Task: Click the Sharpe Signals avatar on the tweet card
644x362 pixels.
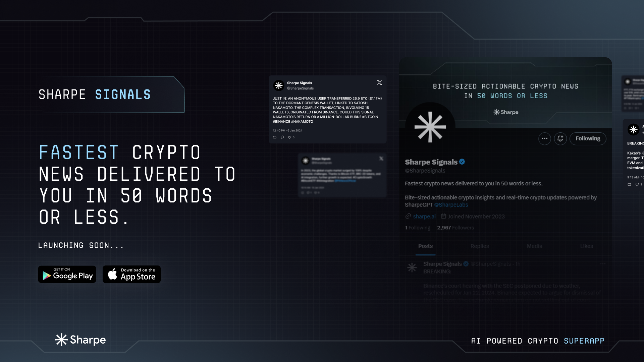Action: pos(279,85)
